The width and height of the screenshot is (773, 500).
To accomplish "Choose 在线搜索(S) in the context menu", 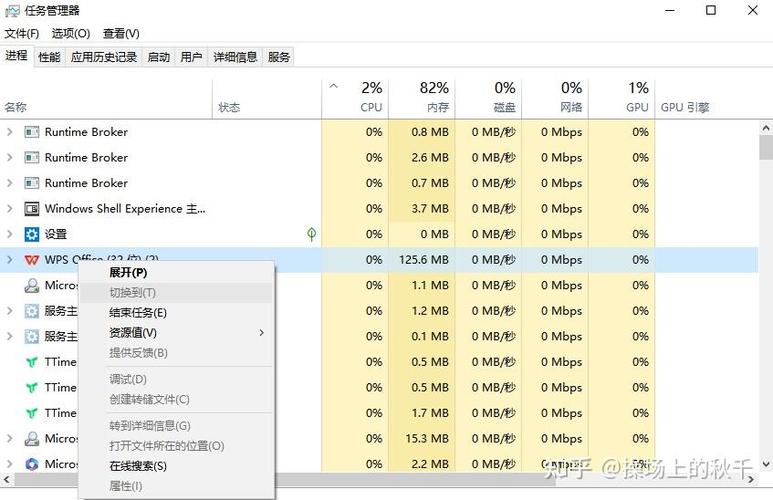I will click(175, 466).
